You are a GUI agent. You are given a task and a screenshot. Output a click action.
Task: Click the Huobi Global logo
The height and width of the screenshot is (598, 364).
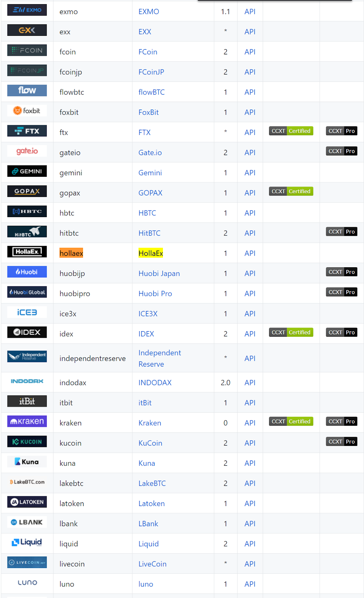click(27, 293)
